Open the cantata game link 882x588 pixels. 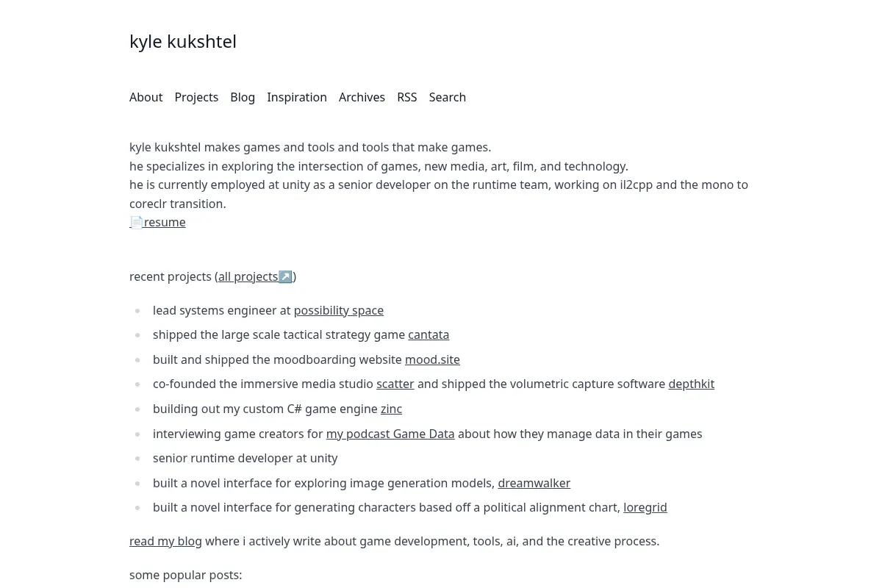point(429,334)
